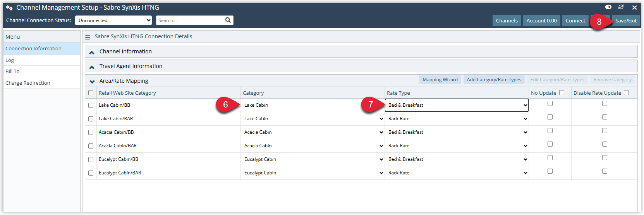Click Add Category/Rate Types button
This screenshot has width=644, height=215.
point(494,80)
